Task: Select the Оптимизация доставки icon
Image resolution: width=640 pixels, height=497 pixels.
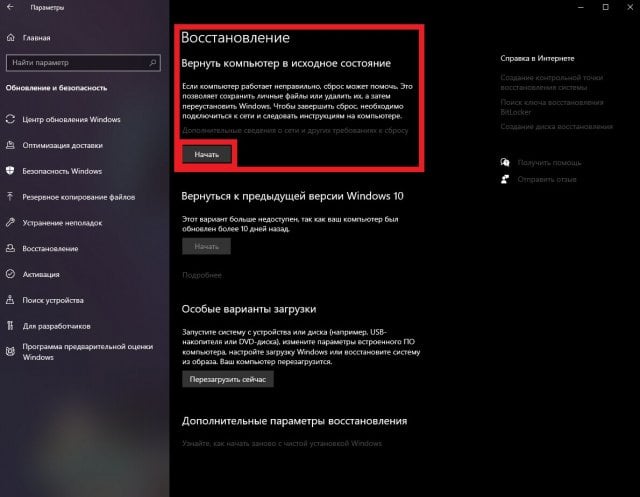Action: 10,145
